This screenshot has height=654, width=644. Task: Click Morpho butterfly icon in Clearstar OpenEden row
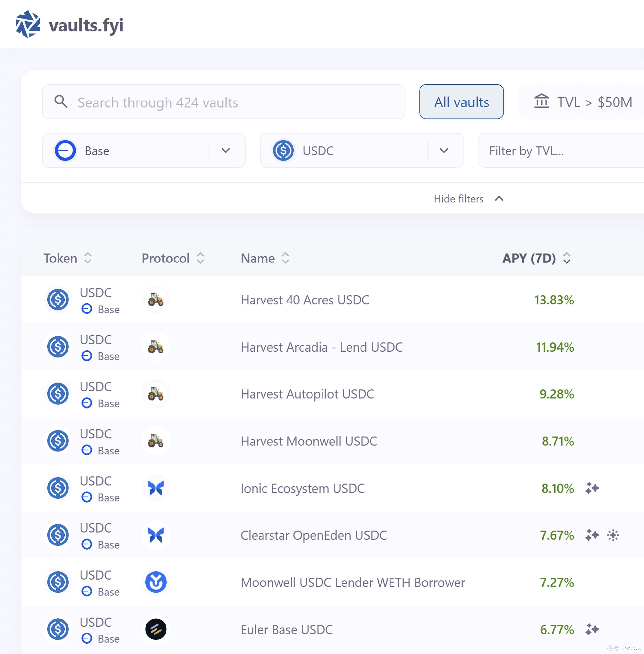click(156, 535)
